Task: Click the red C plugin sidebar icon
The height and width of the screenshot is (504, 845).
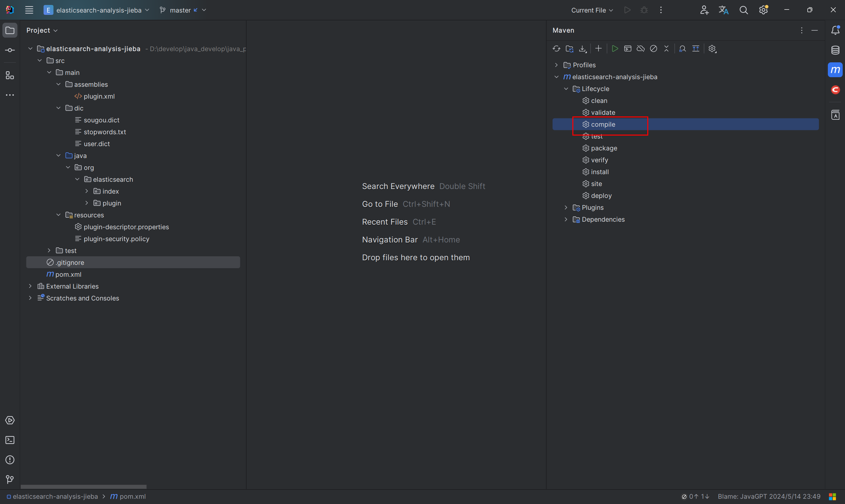Action: [x=835, y=90]
